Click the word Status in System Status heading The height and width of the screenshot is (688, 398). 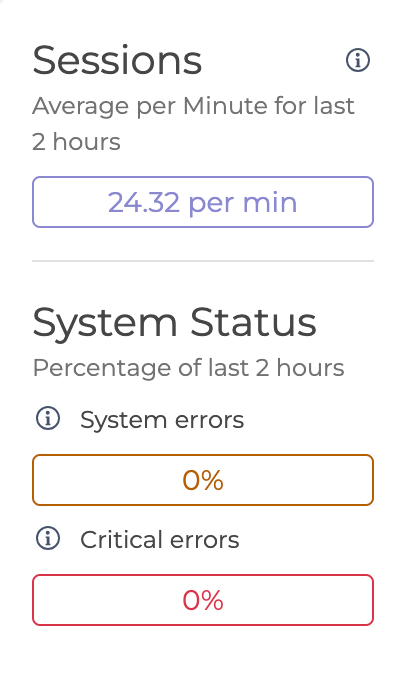pos(253,322)
